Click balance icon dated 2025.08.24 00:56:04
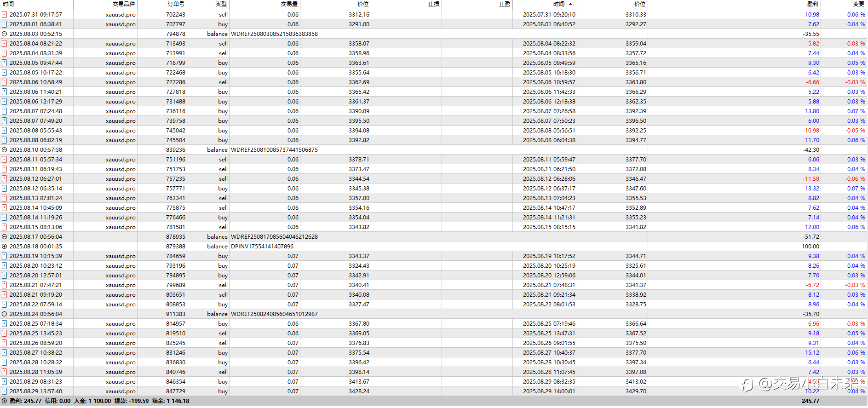Viewport: 868px width, 408px height. (x=5, y=314)
